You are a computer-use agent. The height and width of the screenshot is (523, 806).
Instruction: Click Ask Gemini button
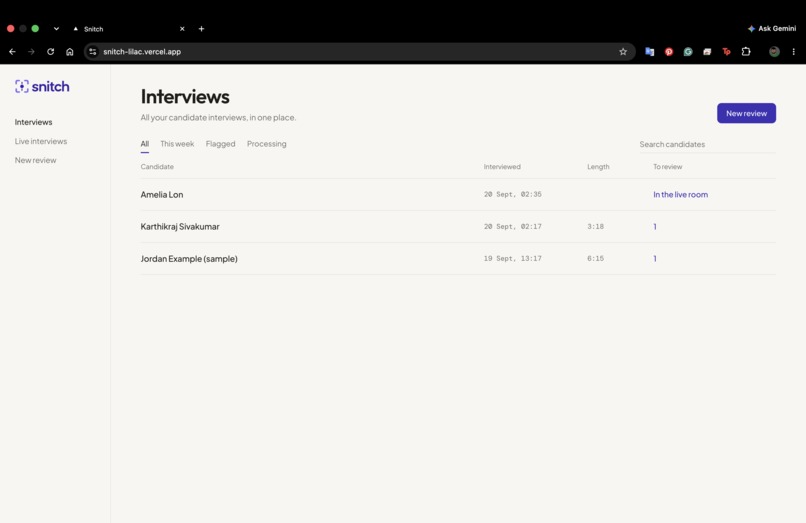pos(772,29)
